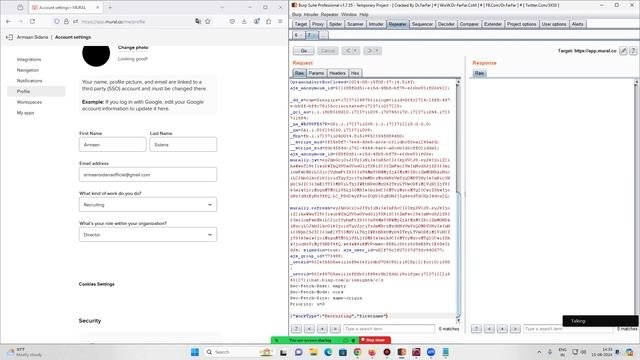Open Navigation settings in sidebar
This screenshot has height=360, width=640.
tap(28, 70)
